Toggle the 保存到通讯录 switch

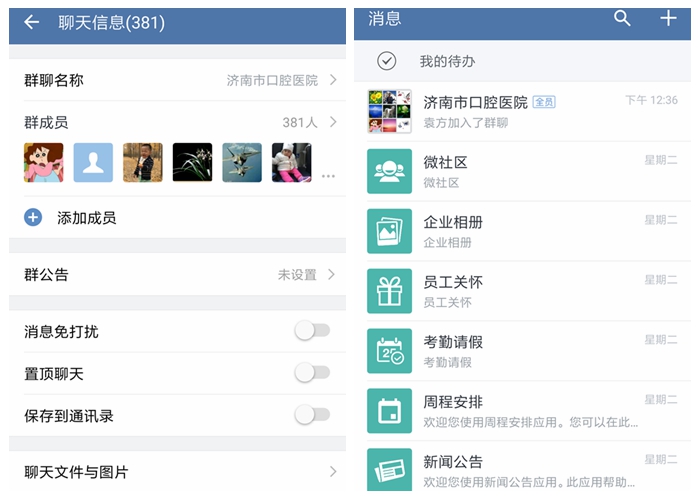tap(312, 415)
